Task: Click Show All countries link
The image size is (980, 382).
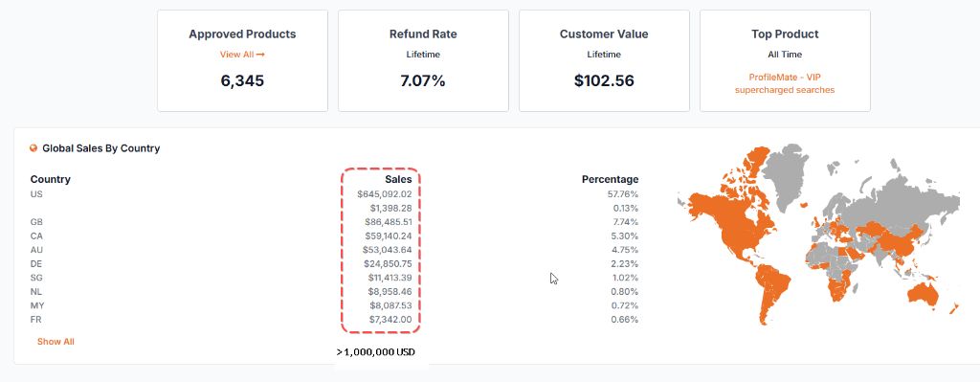Action: pyautogui.click(x=56, y=342)
